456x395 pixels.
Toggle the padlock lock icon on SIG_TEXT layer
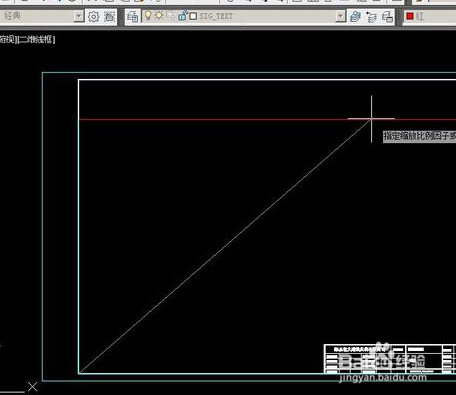[x=182, y=15]
